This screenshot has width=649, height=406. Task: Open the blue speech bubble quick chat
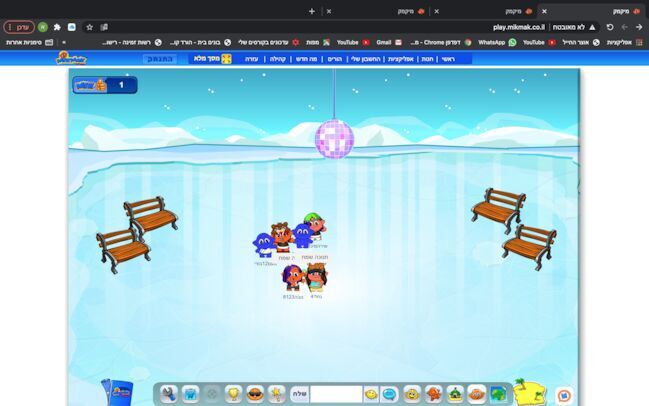[x=389, y=394]
